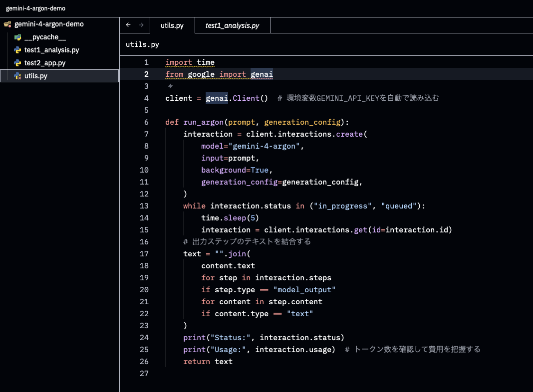Viewport: 533px width, 392px height.
Task: Click the "in_progress" string
Action: [343, 206]
